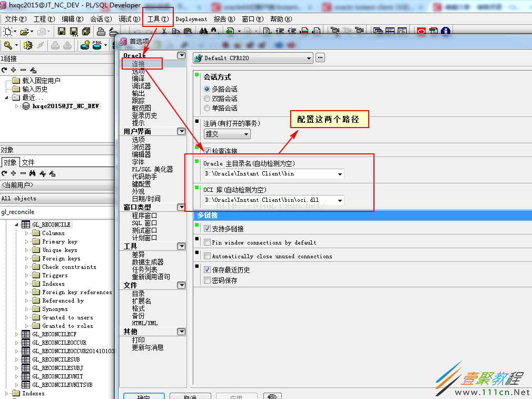Click the red Oracle manuals icon

[x=421, y=31]
